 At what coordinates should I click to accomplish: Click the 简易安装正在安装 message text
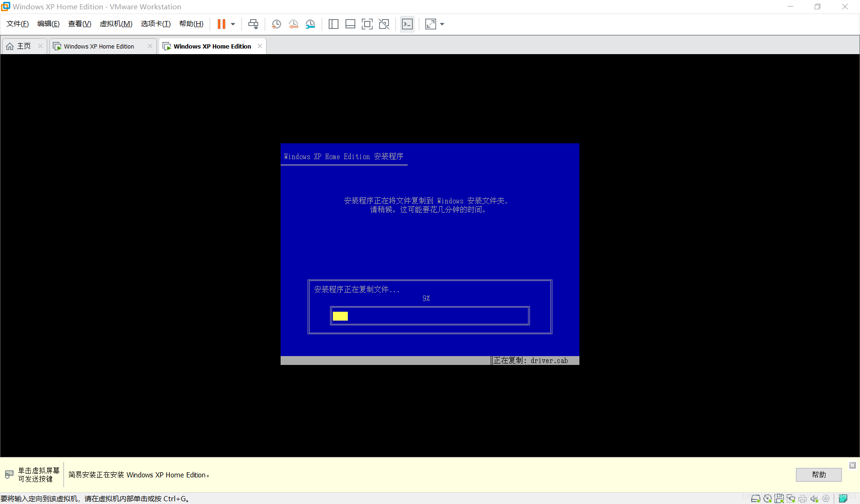click(139, 475)
